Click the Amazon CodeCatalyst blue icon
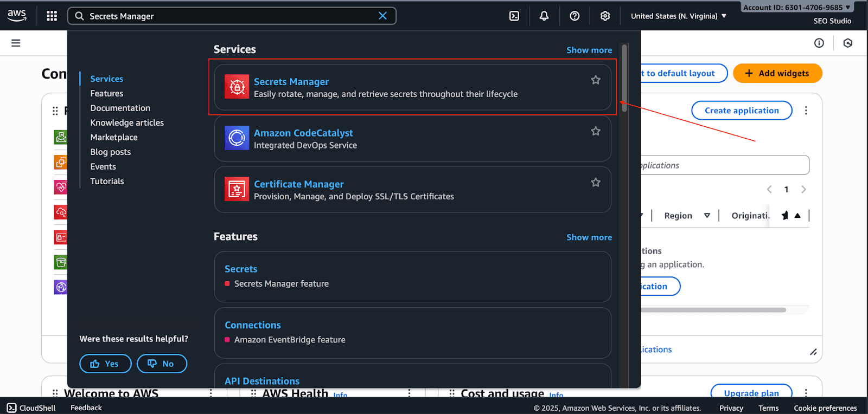Viewport: 868px width, 414px height. (x=237, y=138)
